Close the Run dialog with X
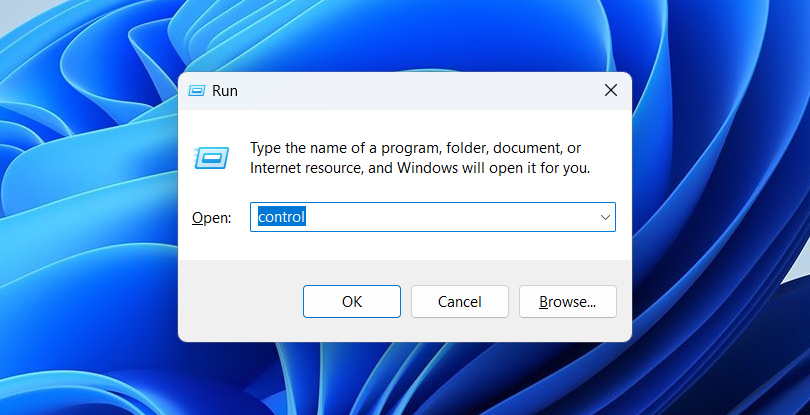Viewport: 810px width, 415px height. click(611, 90)
